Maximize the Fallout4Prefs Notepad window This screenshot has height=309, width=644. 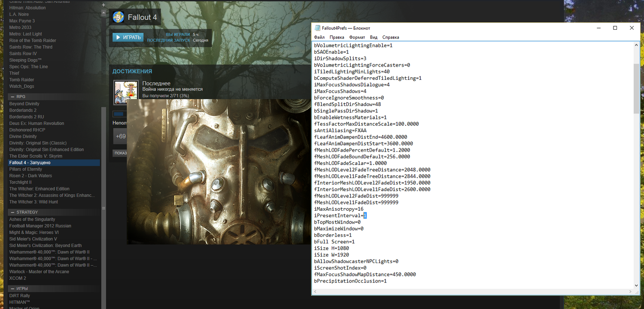tap(615, 28)
